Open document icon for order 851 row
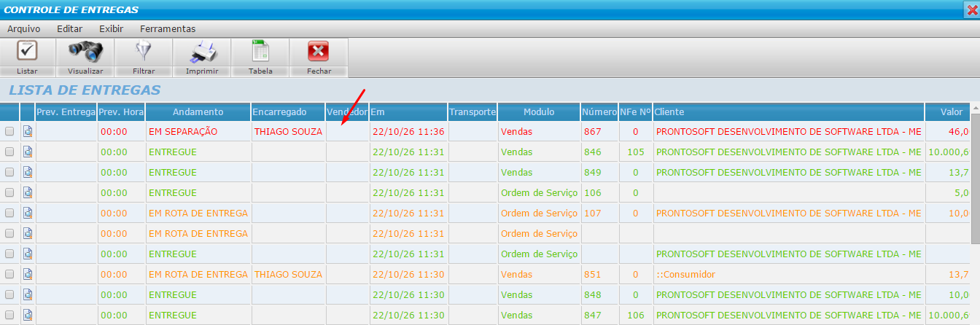 pyautogui.click(x=28, y=275)
